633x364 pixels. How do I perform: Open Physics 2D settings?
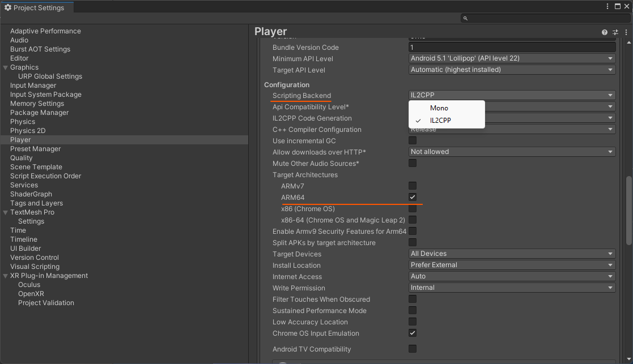[28, 131]
